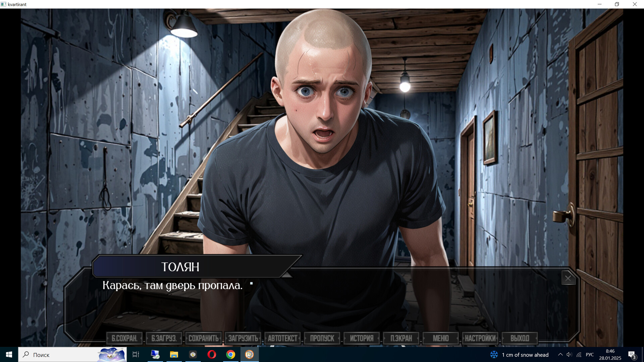Click the Task View icon on the taskbar
Image resolution: width=644 pixels, height=362 pixels.
pos(135,354)
